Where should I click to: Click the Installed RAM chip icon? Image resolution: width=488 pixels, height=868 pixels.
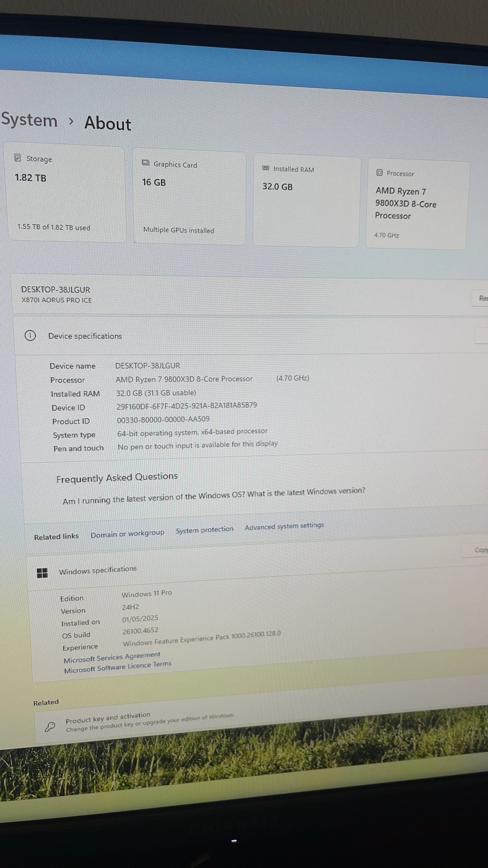[266, 168]
